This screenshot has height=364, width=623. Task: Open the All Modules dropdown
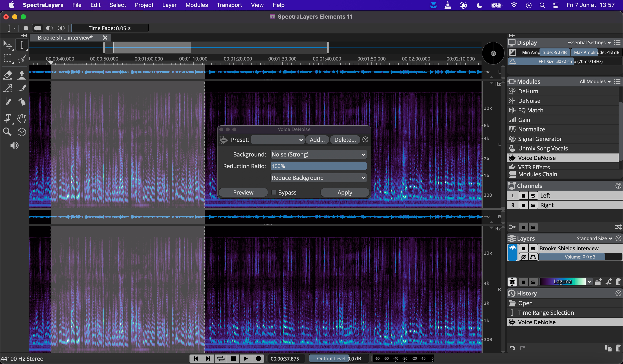pyautogui.click(x=595, y=81)
